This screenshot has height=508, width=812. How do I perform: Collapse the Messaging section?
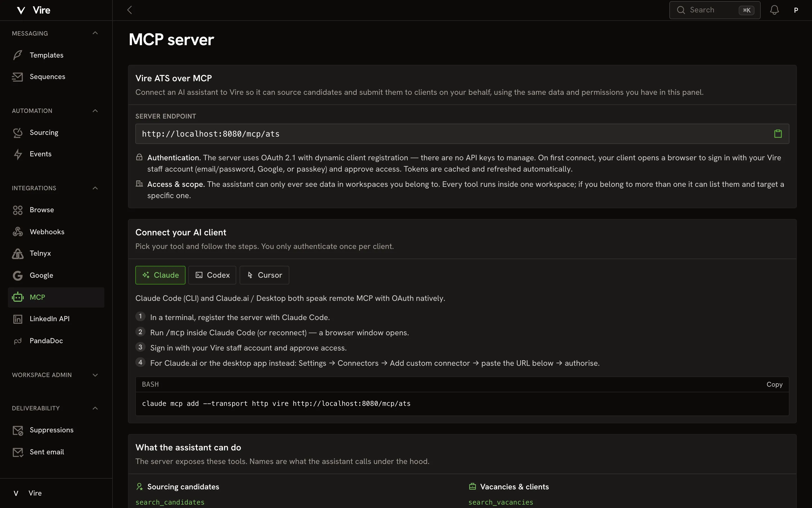coord(95,33)
